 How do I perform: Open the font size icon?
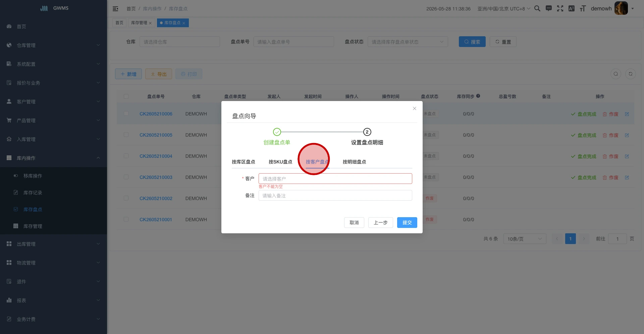coord(583,8)
